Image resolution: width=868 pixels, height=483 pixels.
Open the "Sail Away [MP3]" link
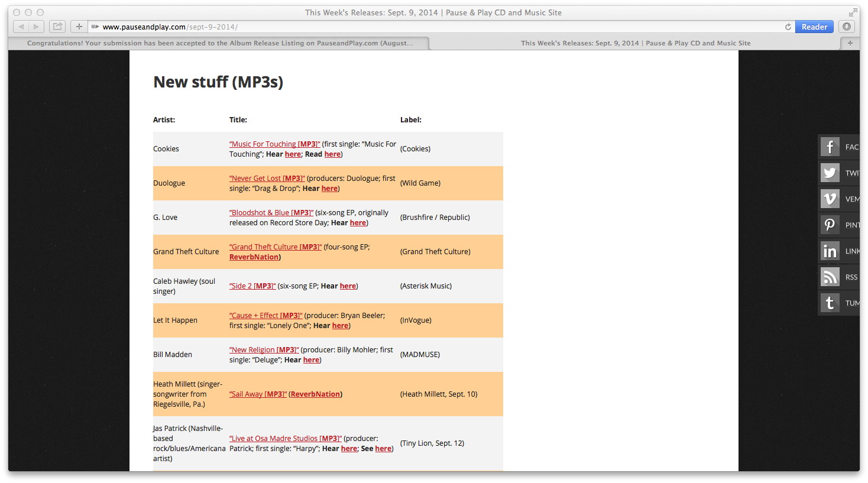pyautogui.click(x=258, y=394)
